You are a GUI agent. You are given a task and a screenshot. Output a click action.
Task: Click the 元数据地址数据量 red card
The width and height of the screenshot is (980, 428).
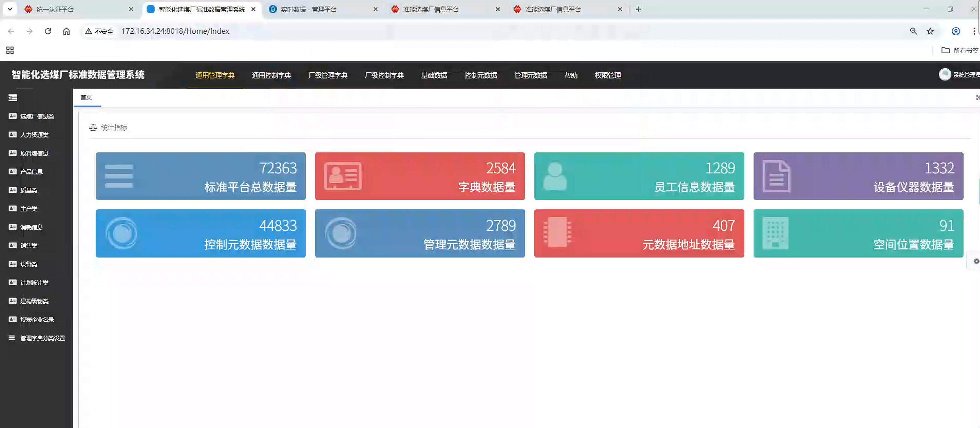click(639, 233)
